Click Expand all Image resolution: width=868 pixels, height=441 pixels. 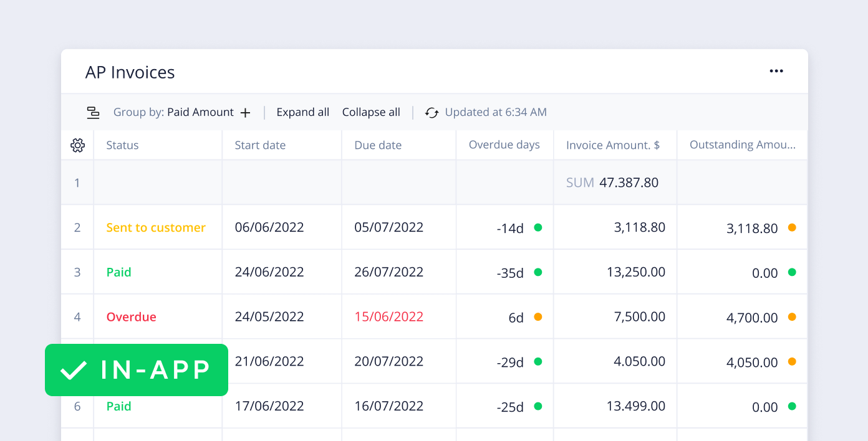point(303,112)
